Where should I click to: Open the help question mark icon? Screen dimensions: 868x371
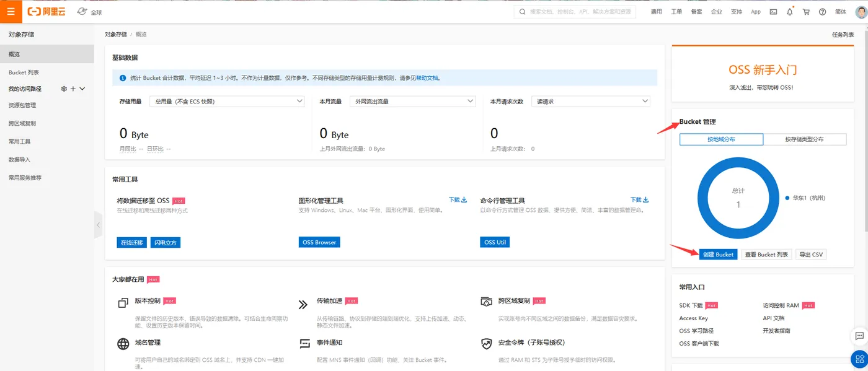pos(823,12)
